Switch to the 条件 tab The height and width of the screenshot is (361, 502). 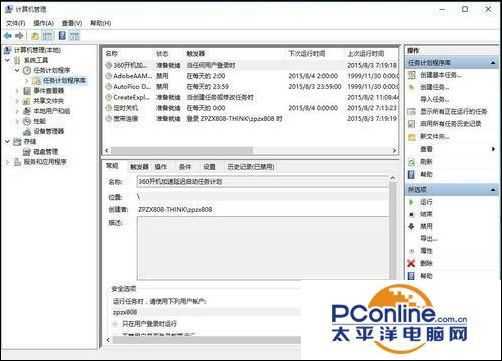click(x=185, y=167)
